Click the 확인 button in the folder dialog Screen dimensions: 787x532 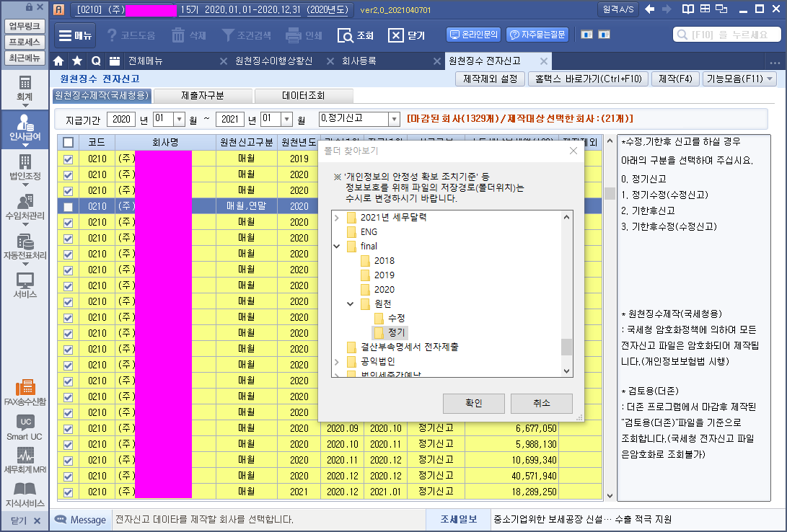473,403
